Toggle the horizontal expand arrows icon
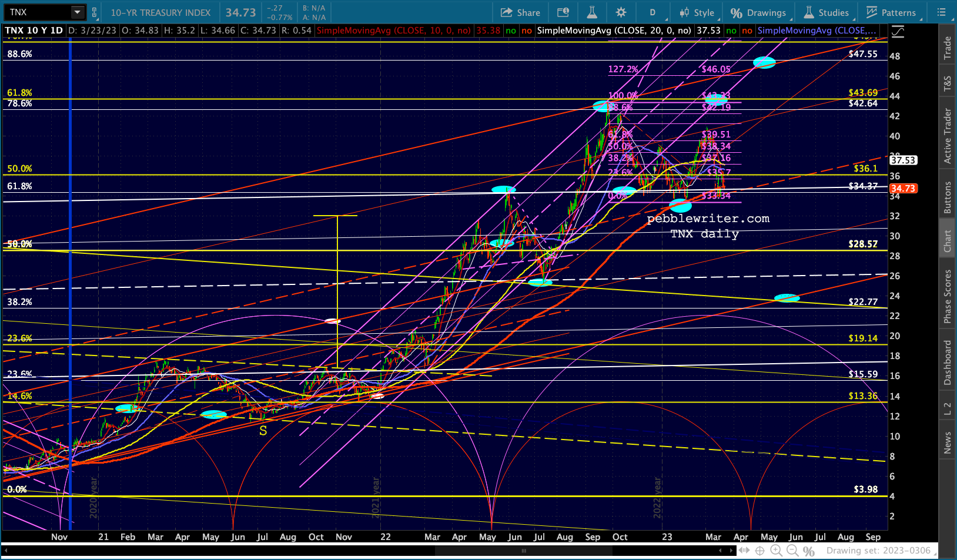Image resolution: width=957 pixels, height=560 pixels. coord(744,551)
